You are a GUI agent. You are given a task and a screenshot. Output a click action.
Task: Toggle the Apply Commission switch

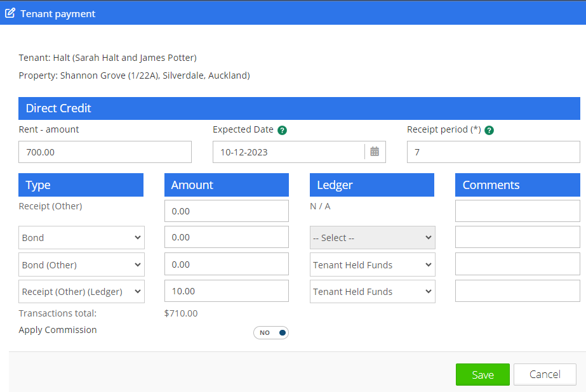pyautogui.click(x=271, y=332)
